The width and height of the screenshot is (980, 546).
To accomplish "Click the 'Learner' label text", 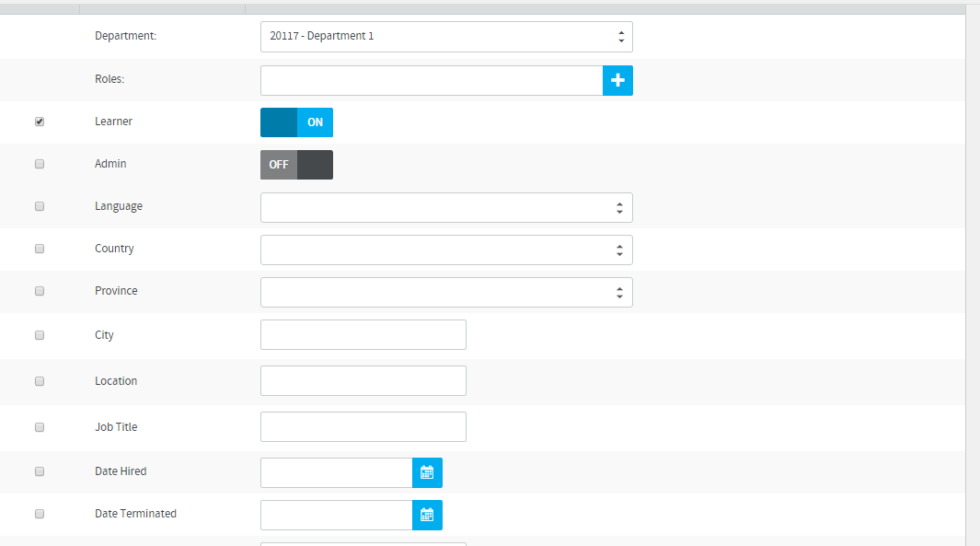I will click(x=113, y=122).
